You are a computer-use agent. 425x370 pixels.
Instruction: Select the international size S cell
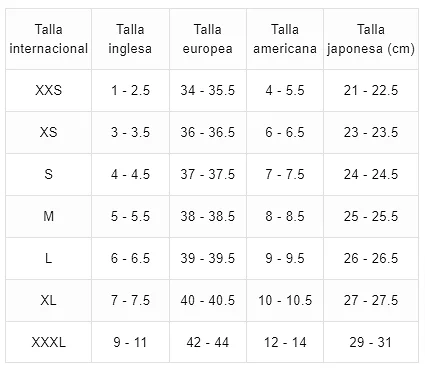coord(49,174)
